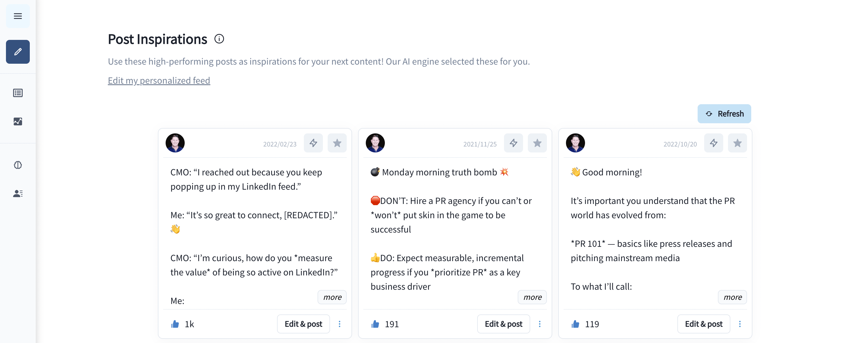Star the post dated 2022/10/20
The height and width of the screenshot is (343, 868).
[x=737, y=143]
